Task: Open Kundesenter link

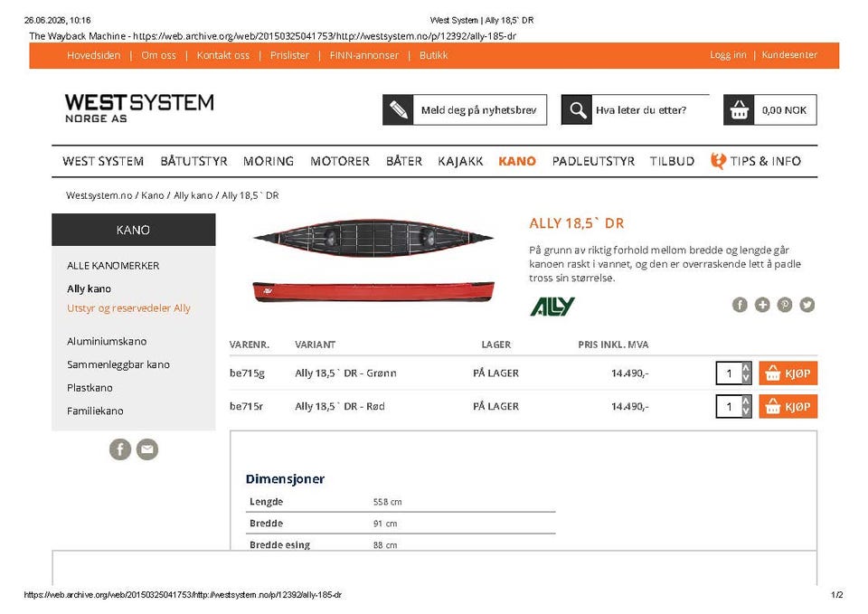Action: tap(789, 55)
